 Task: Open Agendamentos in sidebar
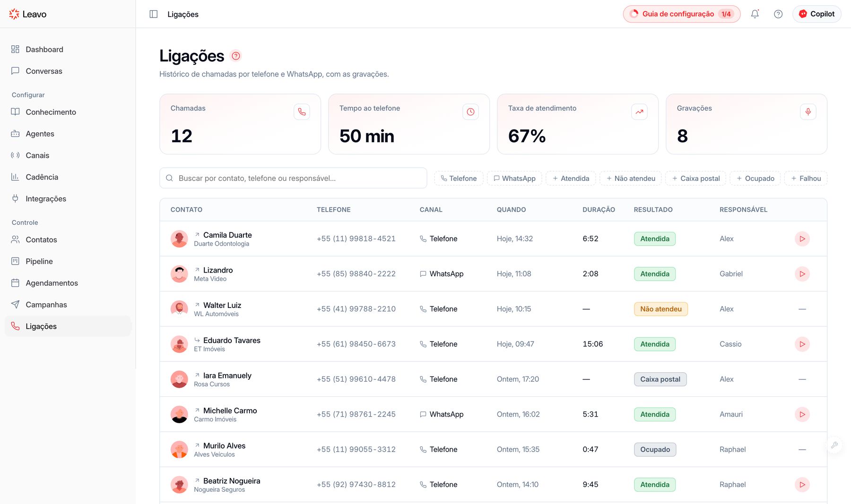coord(68,283)
